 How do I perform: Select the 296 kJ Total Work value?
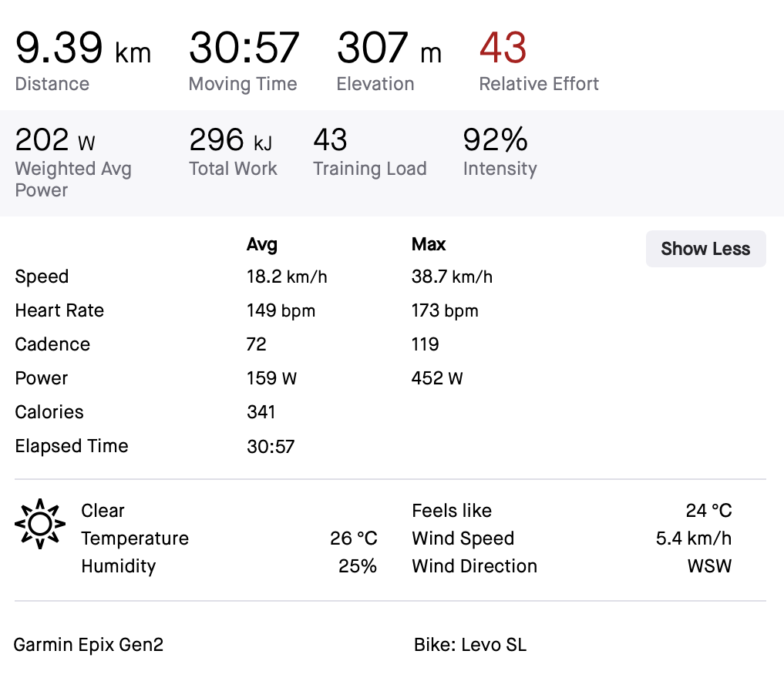230,139
